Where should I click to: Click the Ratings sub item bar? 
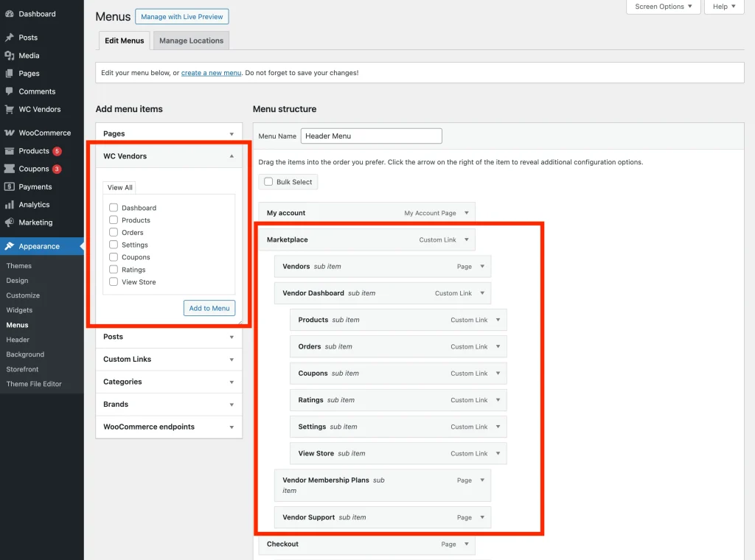pyautogui.click(x=398, y=400)
